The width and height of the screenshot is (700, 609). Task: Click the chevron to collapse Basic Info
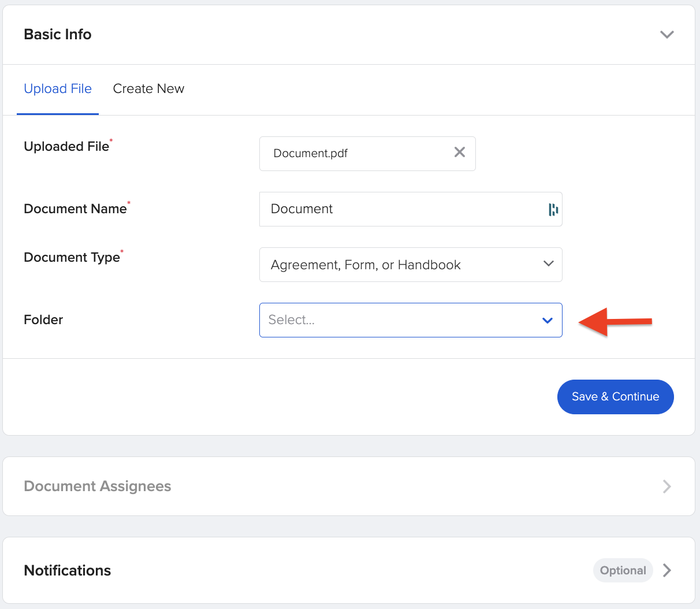click(667, 34)
